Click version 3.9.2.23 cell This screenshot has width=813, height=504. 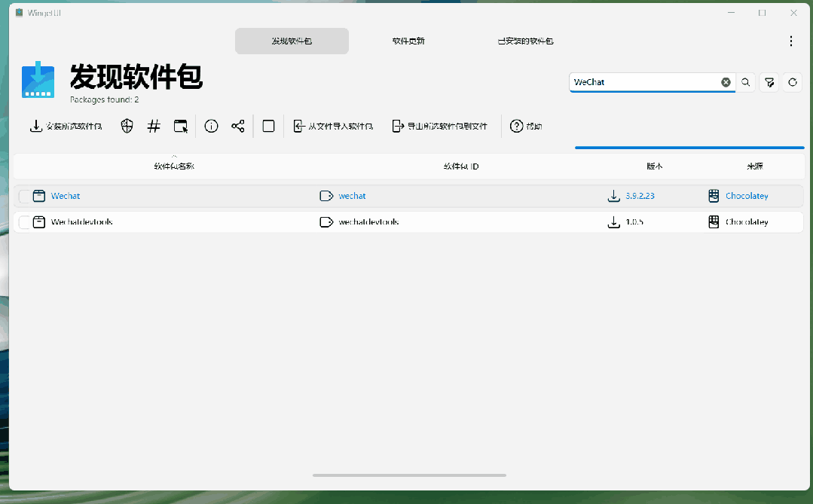640,196
